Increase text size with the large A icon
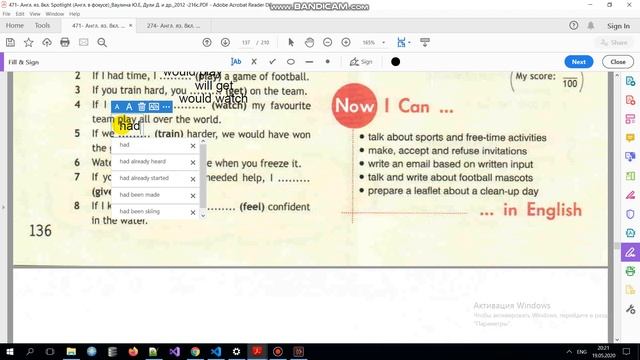 point(129,107)
